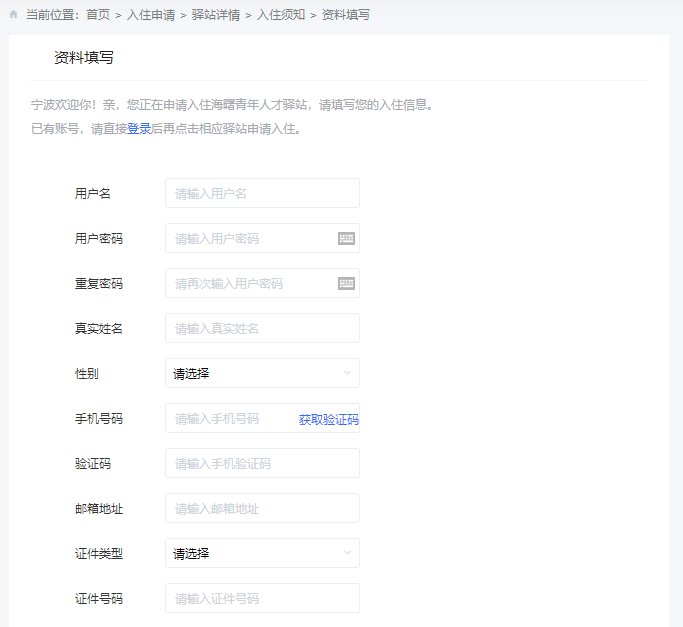Screen dimensions: 683x627
Task: Click the arrow in 性别 select box
Action: click(347, 373)
